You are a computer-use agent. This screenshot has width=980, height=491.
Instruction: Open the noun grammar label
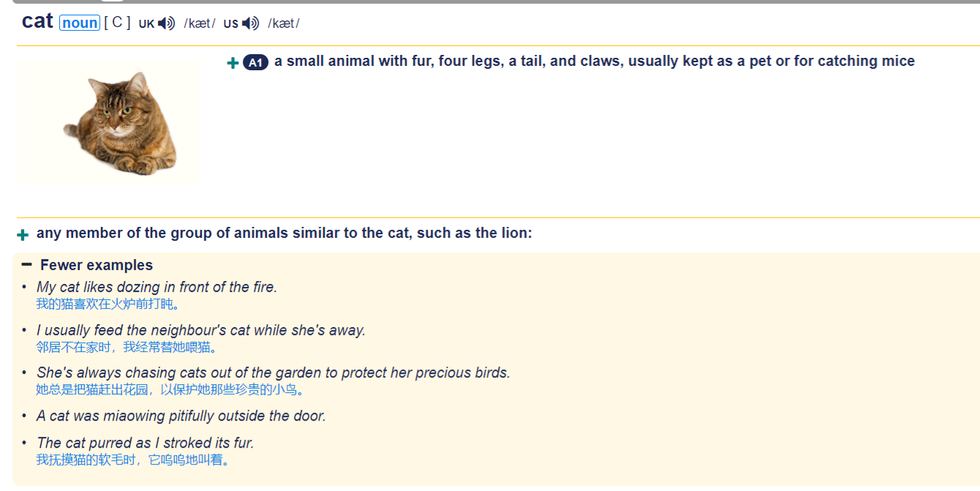[80, 23]
